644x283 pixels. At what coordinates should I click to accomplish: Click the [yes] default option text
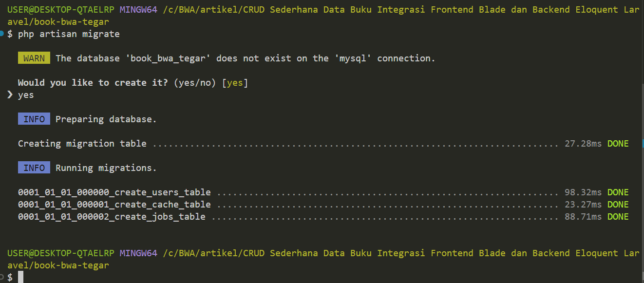pos(235,83)
